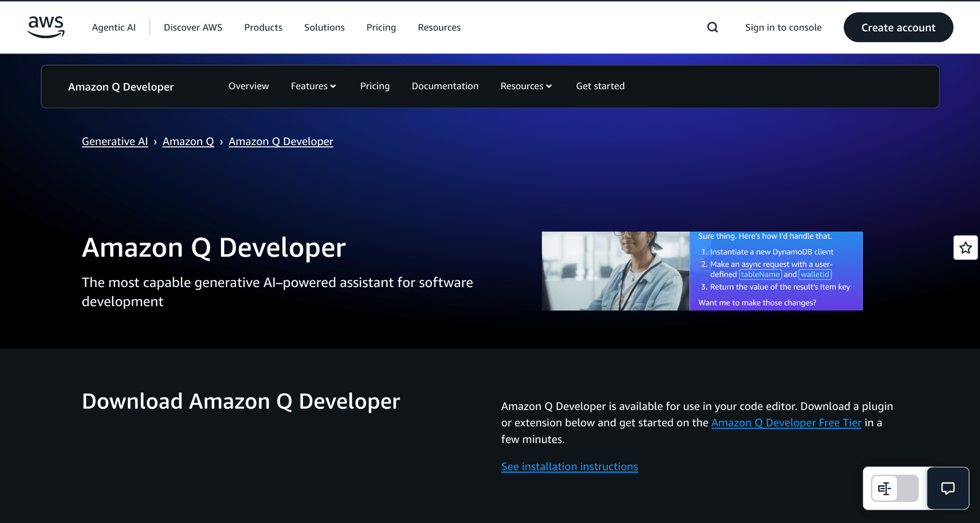Viewport: 980px width, 523px height.
Task: Click the Amazon Q breadcrumb link
Action: pos(188,142)
